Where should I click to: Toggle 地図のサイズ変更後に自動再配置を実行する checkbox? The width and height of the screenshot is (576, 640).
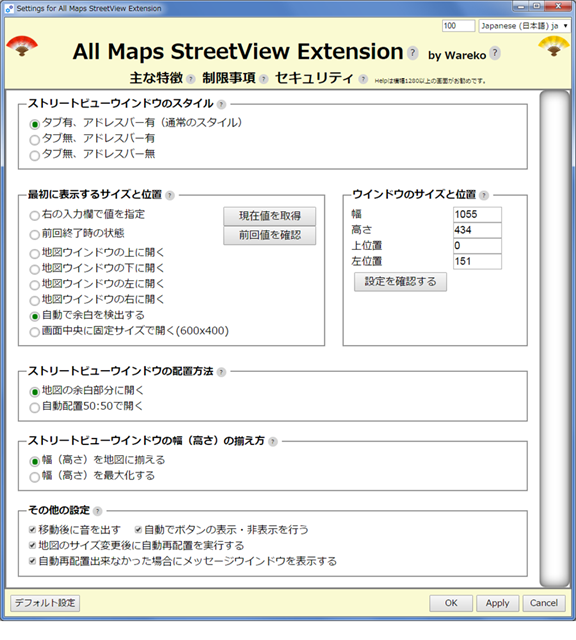[32, 545]
